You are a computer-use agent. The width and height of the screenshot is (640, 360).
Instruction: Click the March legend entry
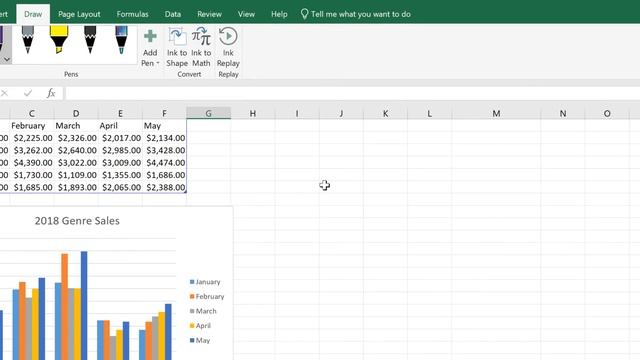tap(203, 311)
